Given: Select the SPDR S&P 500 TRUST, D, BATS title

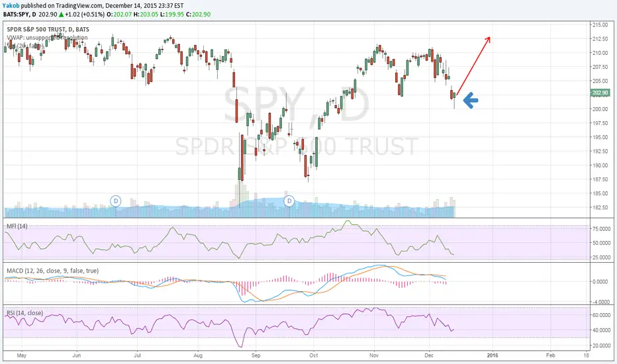Looking at the screenshot, I should click(48, 29).
